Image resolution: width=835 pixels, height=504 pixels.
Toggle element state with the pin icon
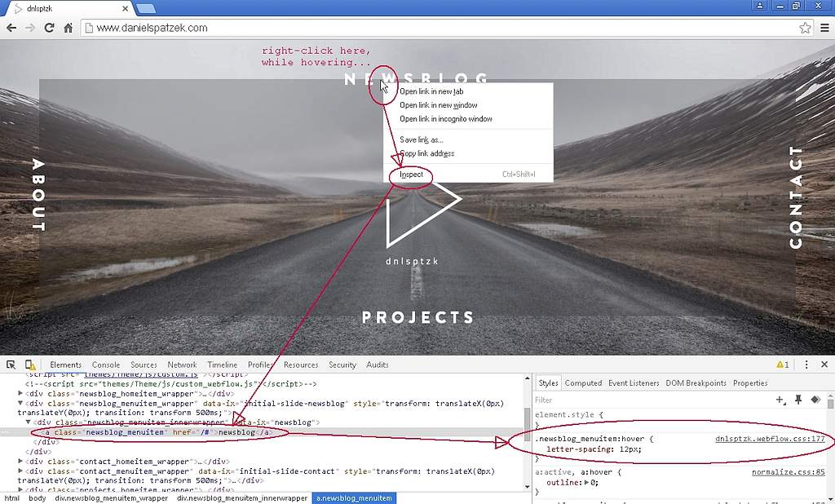click(x=798, y=400)
